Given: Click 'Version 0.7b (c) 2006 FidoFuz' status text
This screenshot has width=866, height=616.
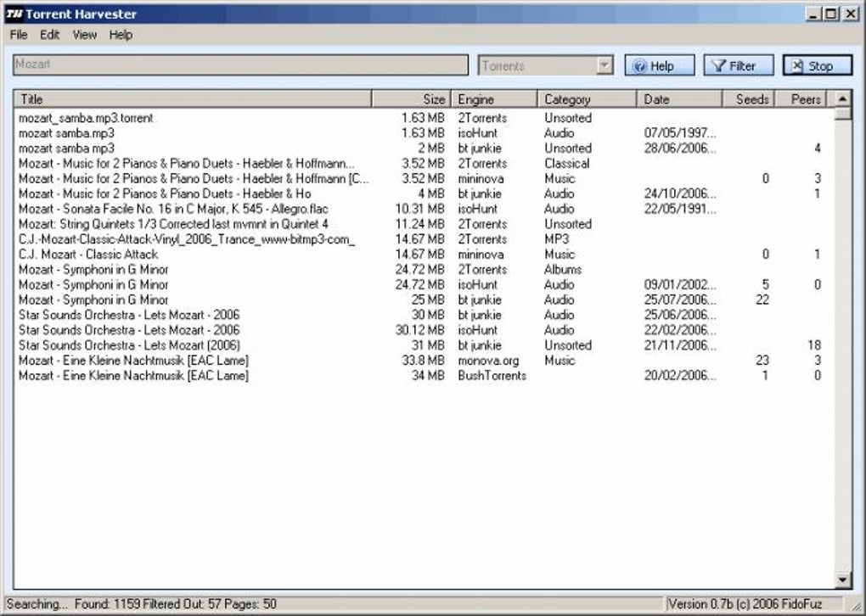Looking at the screenshot, I should tap(745, 604).
